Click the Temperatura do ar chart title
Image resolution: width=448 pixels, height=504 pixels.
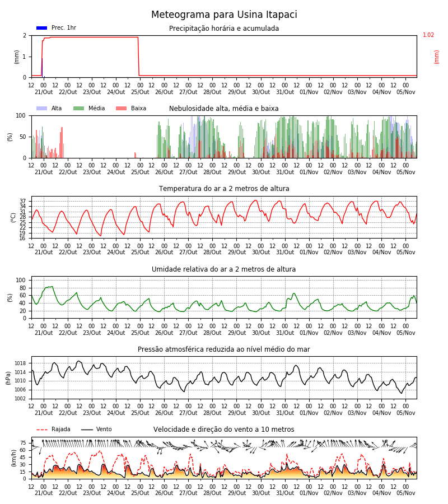click(x=224, y=189)
